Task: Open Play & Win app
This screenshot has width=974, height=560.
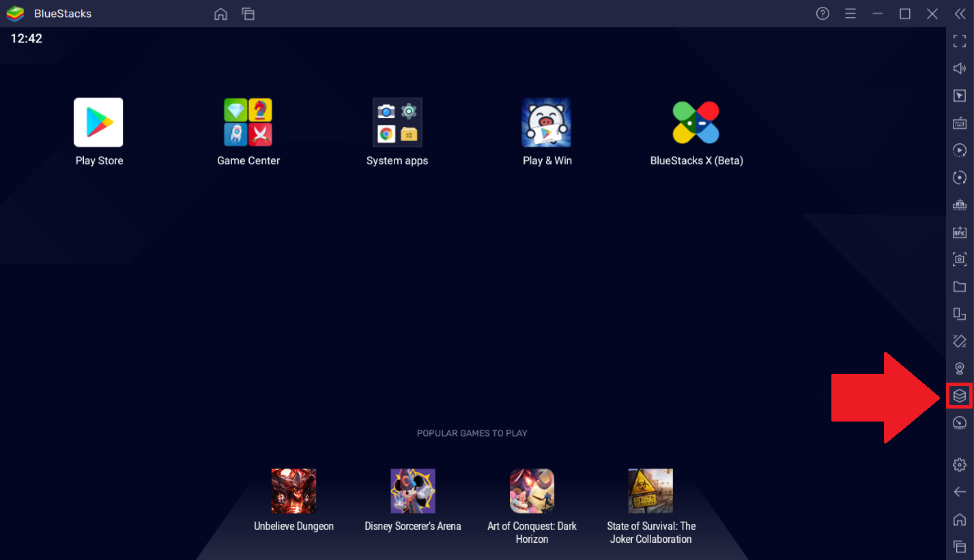Action: pyautogui.click(x=547, y=123)
